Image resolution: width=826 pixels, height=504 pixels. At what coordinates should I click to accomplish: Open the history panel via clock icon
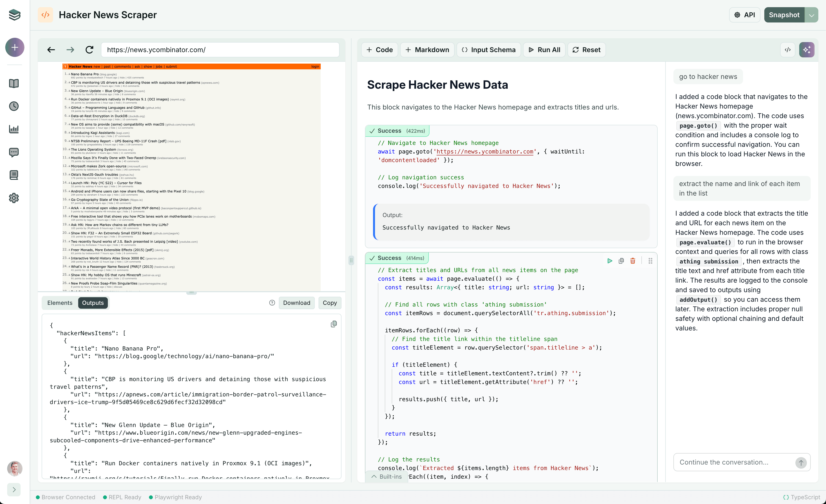14,106
